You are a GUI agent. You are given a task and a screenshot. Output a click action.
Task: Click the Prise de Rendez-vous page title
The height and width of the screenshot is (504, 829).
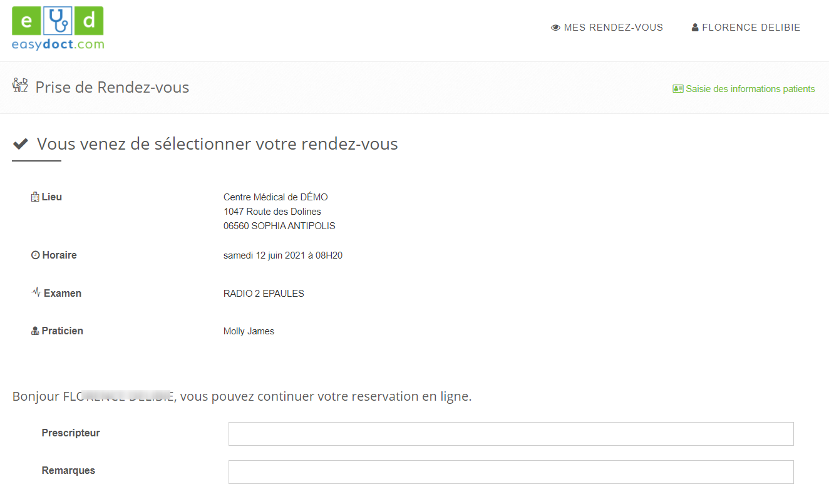pyautogui.click(x=112, y=87)
